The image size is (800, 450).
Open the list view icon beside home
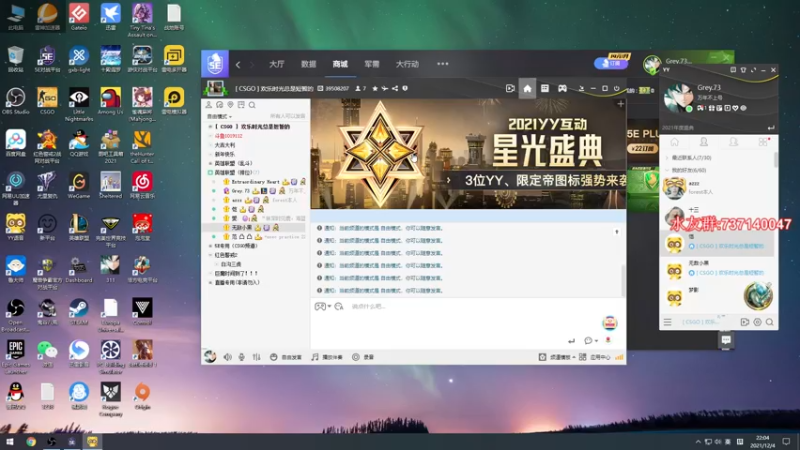pos(545,88)
